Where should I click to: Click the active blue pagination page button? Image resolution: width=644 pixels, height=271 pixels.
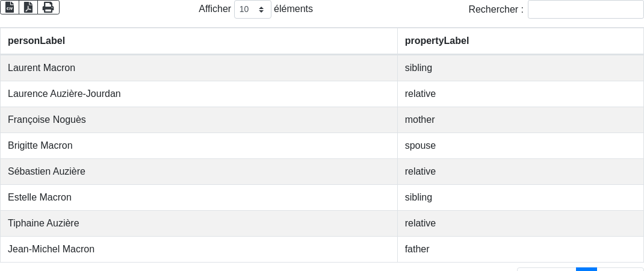point(586,269)
